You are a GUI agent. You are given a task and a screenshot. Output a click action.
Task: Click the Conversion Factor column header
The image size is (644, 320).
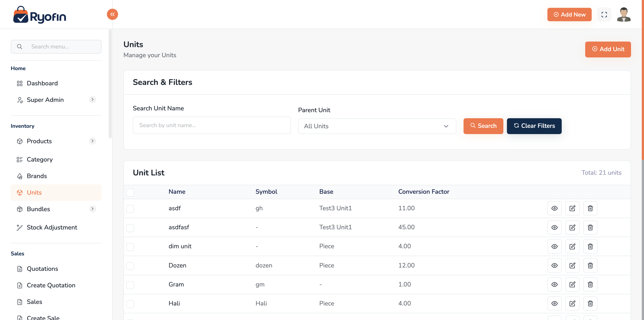(x=424, y=192)
